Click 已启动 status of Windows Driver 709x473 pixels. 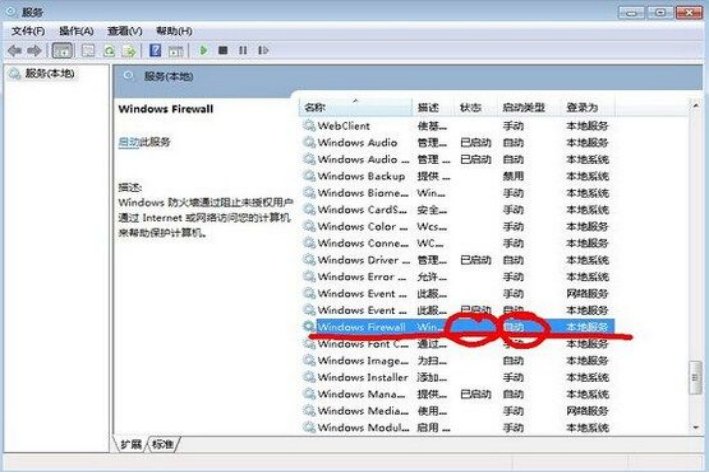pos(476,260)
